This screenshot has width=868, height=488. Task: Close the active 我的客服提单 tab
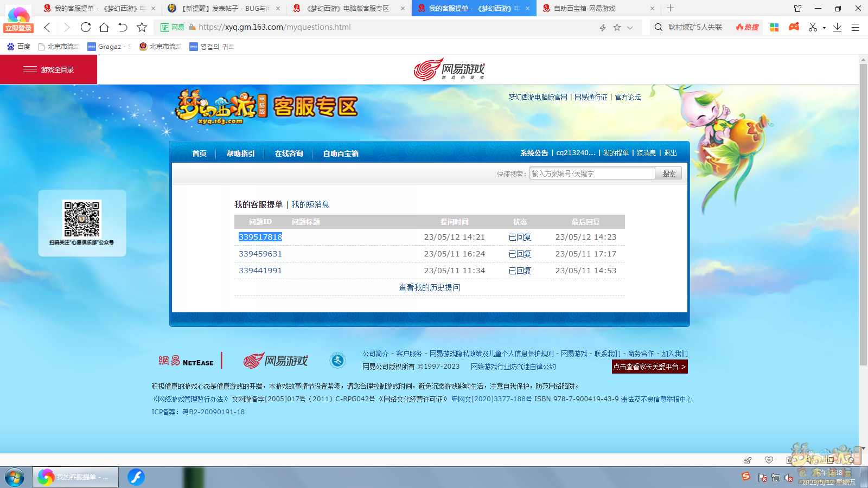(x=527, y=8)
